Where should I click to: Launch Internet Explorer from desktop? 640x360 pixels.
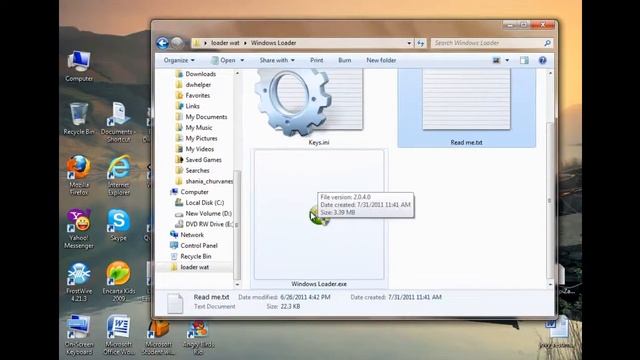(x=119, y=176)
